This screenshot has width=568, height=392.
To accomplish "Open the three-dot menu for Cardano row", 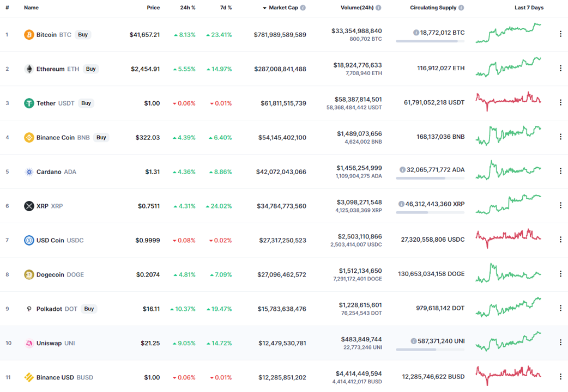I will point(560,171).
